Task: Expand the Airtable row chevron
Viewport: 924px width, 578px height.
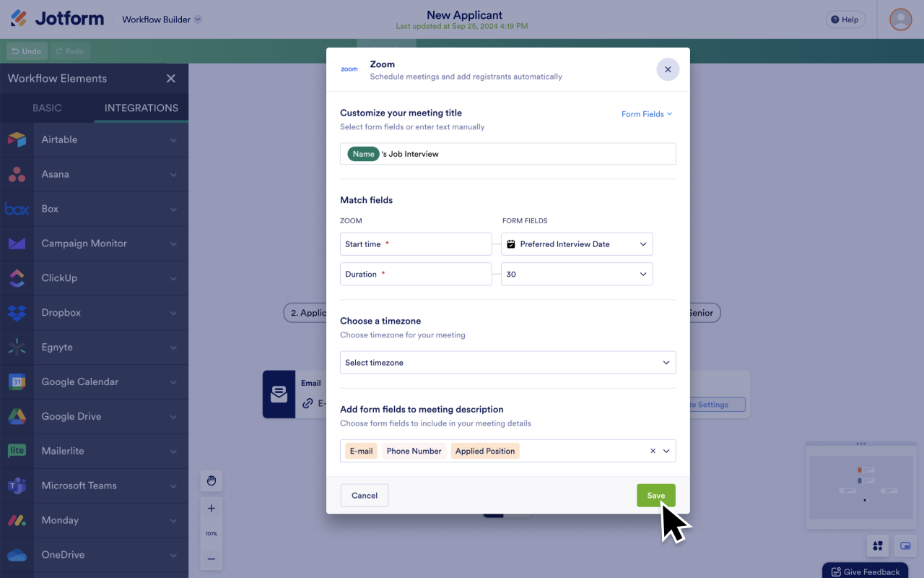Action: pos(173,139)
